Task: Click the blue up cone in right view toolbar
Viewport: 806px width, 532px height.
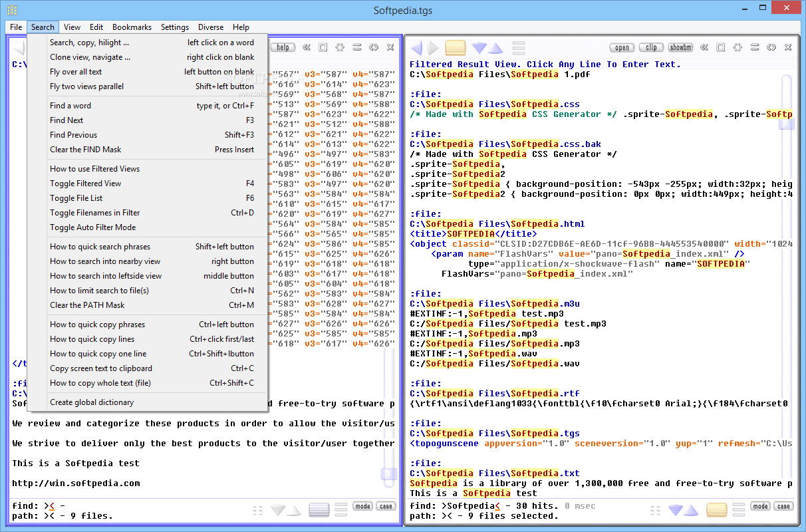Action: tap(495, 48)
